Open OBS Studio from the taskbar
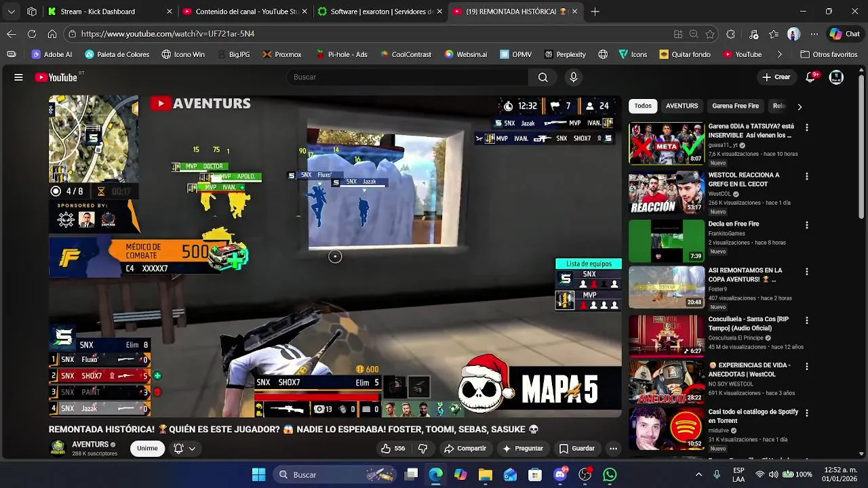Viewport: 868px width, 488px height. [585, 474]
